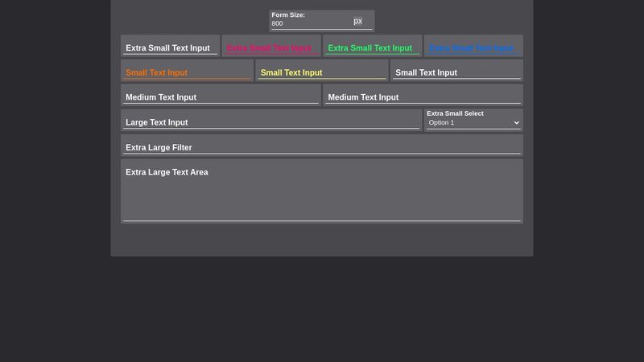Image resolution: width=644 pixels, height=362 pixels.
Task: Click the empty form panel area below the text area
Action: (321, 240)
